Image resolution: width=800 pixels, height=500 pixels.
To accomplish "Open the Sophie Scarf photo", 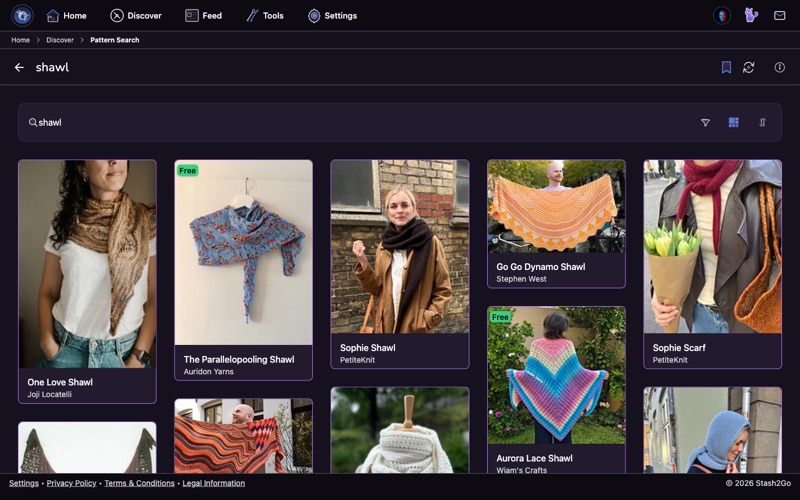I will point(713,247).
